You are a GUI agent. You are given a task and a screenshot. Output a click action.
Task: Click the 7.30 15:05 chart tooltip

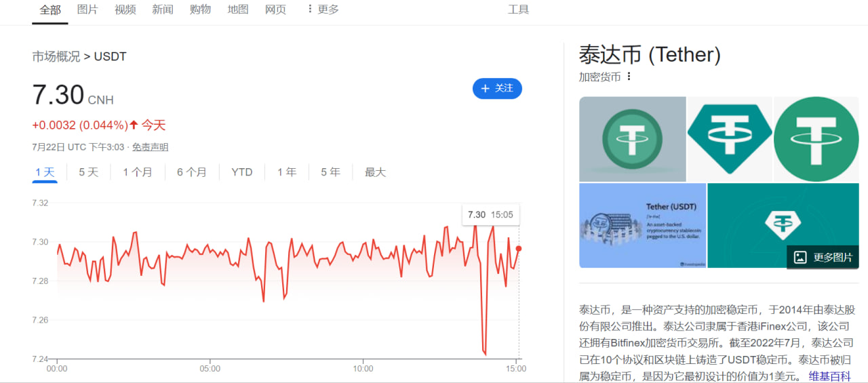490,214
